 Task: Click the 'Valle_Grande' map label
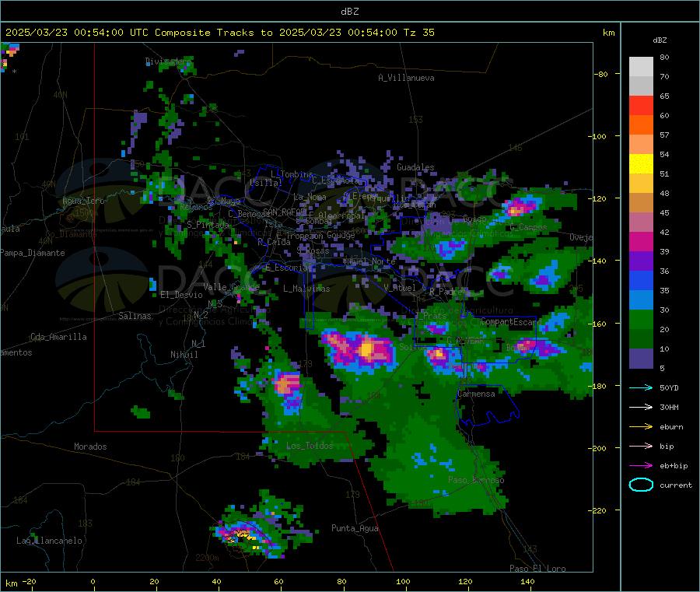click(231, 287)
